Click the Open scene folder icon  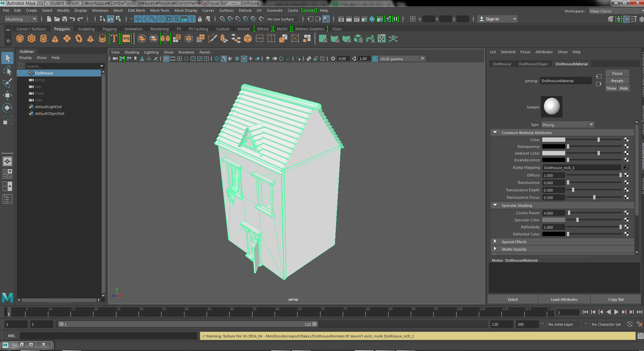pyautogui.click(x=57, y=19)
